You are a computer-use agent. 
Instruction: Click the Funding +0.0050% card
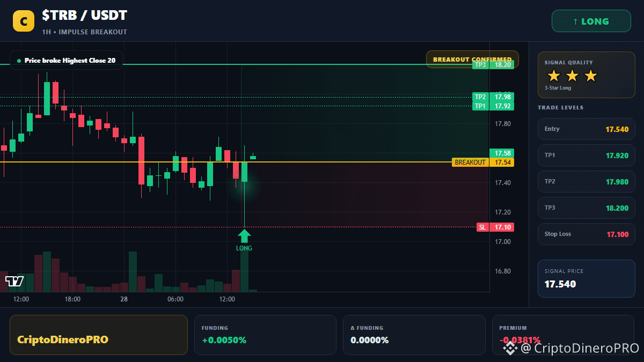(x=265, y=335)
